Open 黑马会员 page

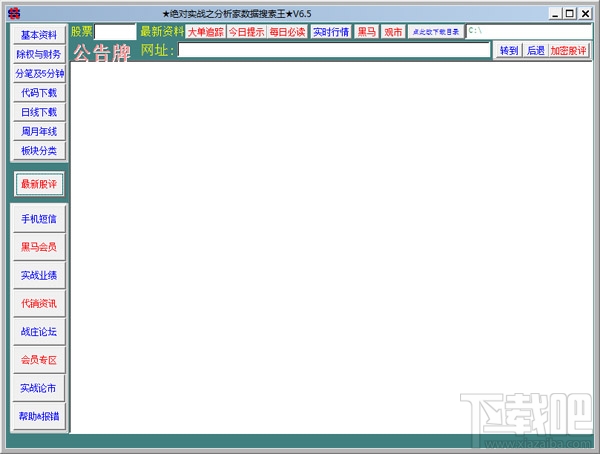[39, 247]
